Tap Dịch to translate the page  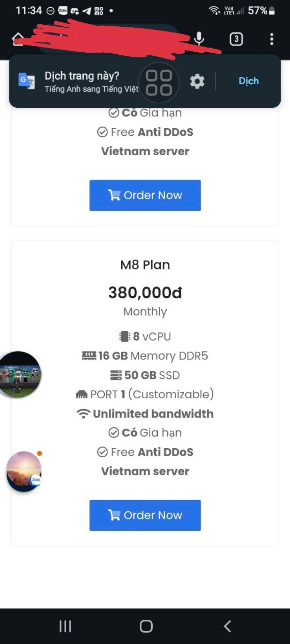pos(248,81)
